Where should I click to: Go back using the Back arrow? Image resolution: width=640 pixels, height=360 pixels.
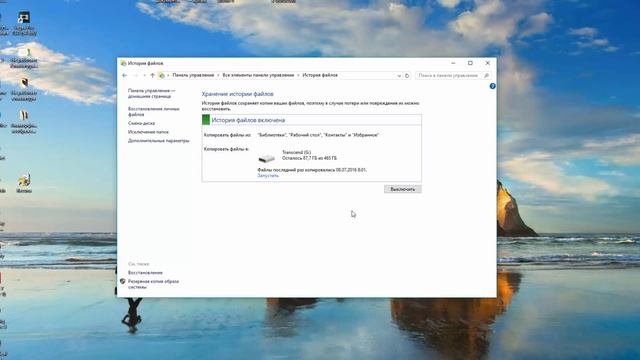125,76
